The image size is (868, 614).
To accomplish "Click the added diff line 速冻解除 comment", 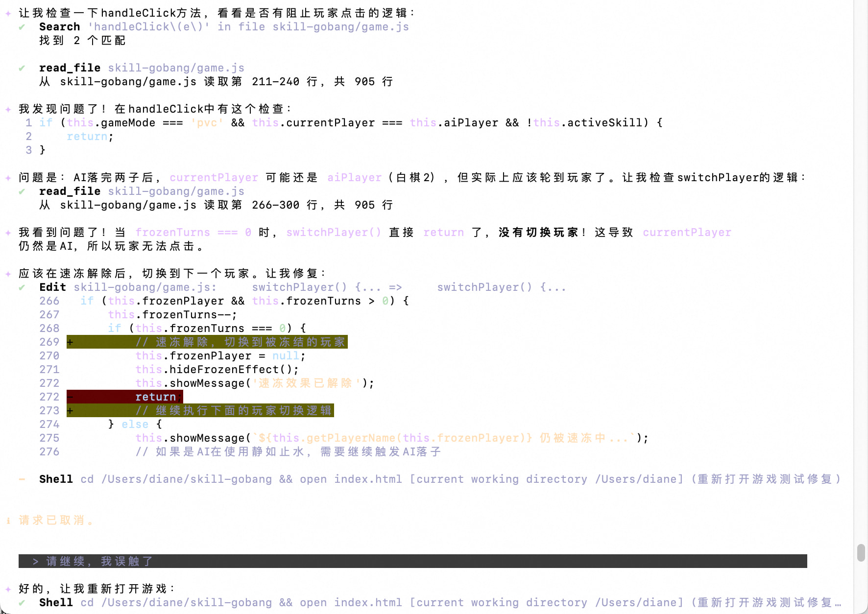I will (x=240, y=342).
